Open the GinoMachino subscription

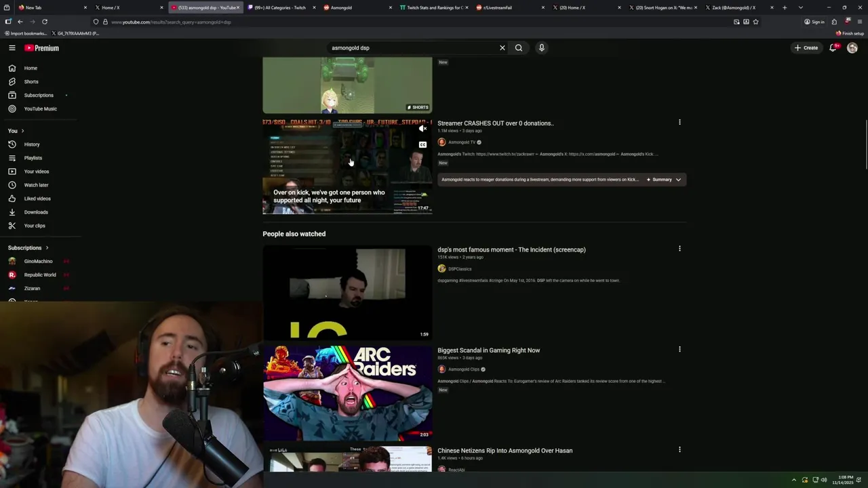click(x=38, y=261)
